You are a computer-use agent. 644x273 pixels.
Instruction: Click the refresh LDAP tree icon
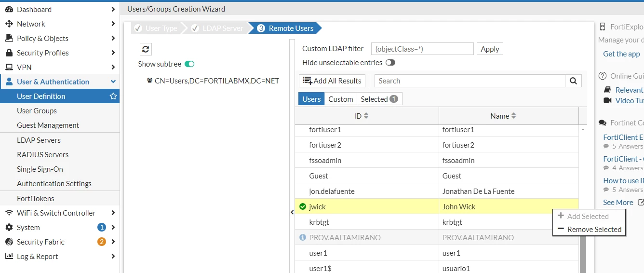146,49
